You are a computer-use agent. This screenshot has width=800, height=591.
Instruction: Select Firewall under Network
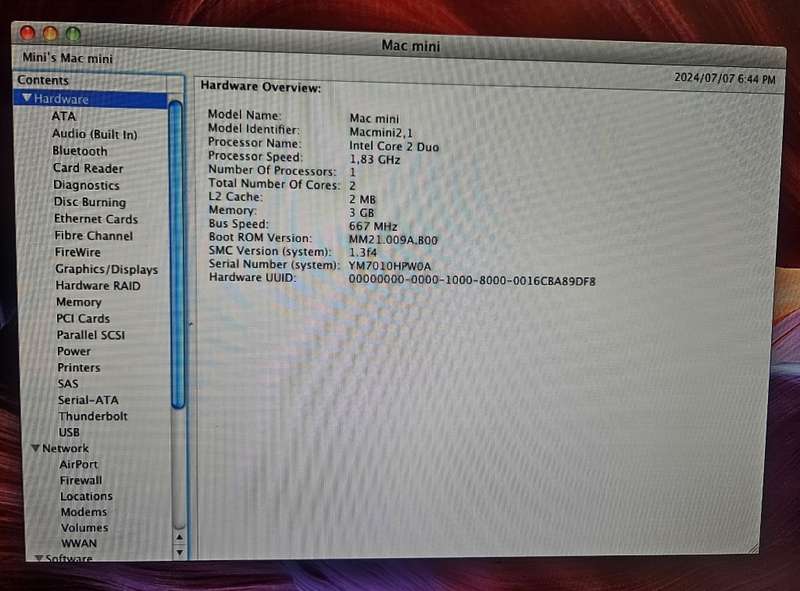(x=81, y=480)
